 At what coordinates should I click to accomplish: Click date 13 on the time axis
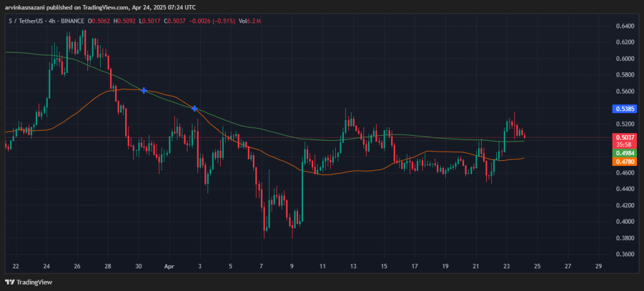(x=353, y=266)
